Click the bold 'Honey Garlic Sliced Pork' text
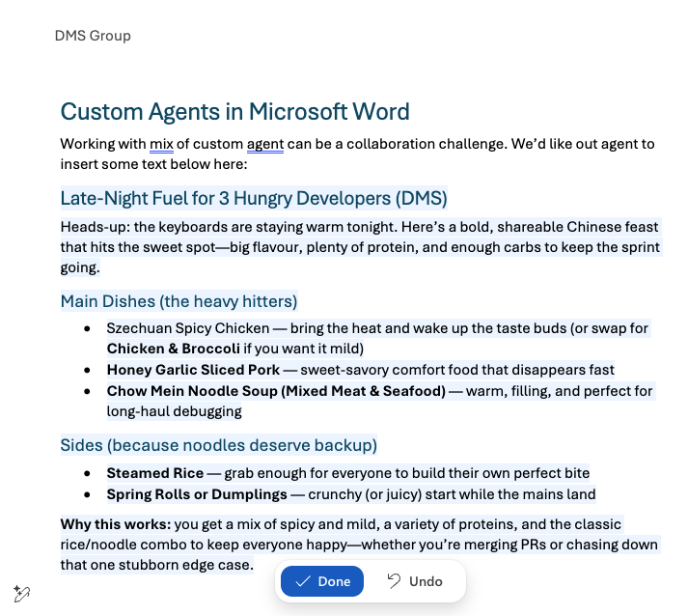Screen dimensions: 688x616 coord(193,370)
